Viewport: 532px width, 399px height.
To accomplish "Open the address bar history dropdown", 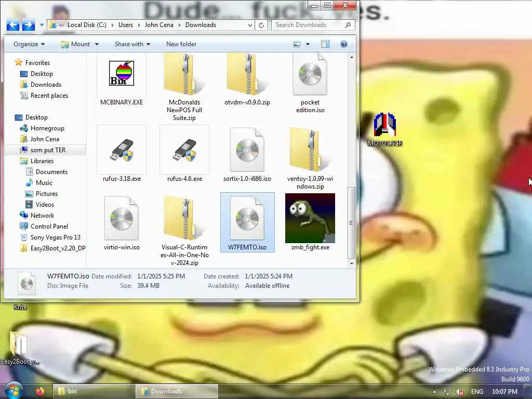I will click(x=250, y=25).
